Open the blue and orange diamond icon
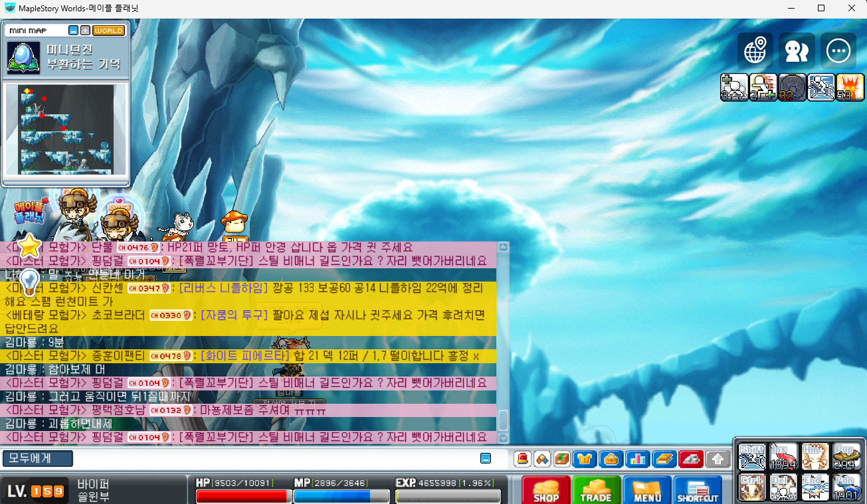This screenshot has width=867, height=504. (x=543, y=459)
